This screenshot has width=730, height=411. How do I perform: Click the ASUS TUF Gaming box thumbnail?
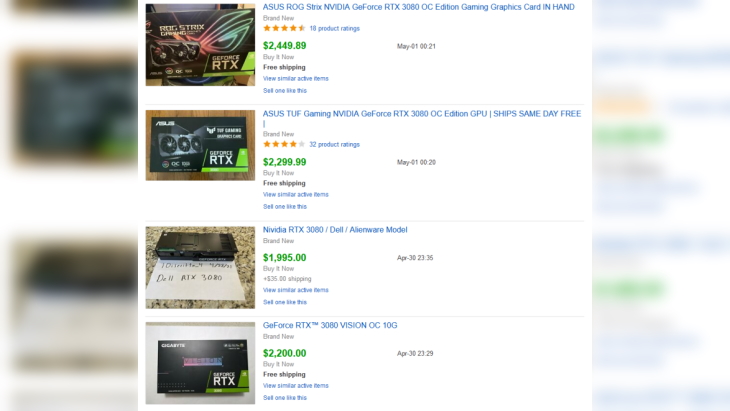200,145
